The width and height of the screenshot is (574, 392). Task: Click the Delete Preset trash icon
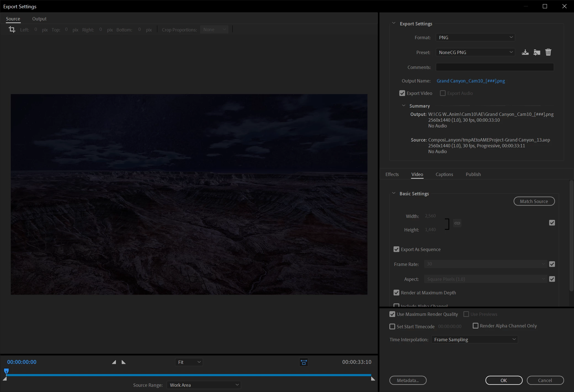coord(548,52)
